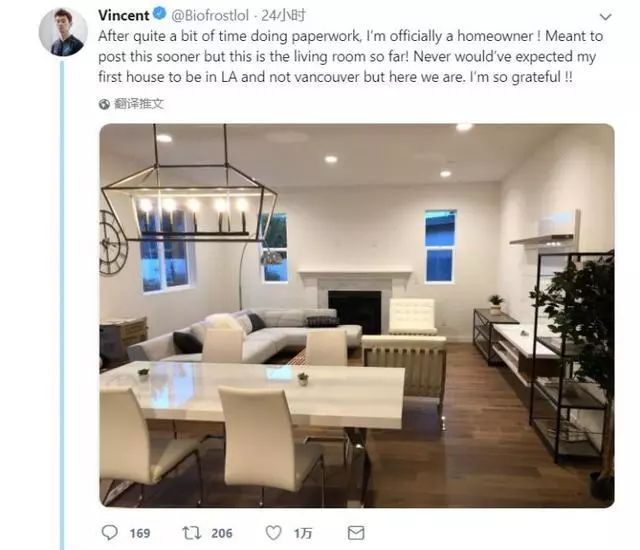
Task: Click the 1万 likes count
Action: tap(303, 533)
